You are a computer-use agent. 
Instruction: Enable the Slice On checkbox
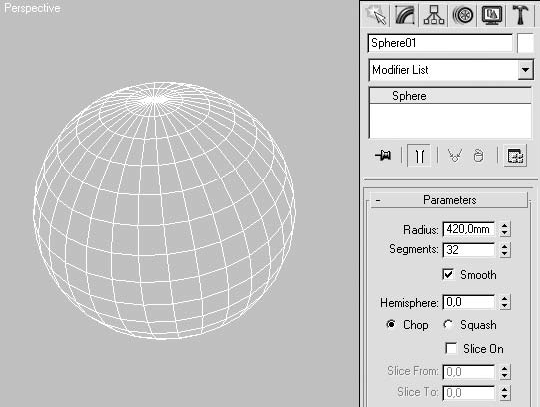pos(451,348)
